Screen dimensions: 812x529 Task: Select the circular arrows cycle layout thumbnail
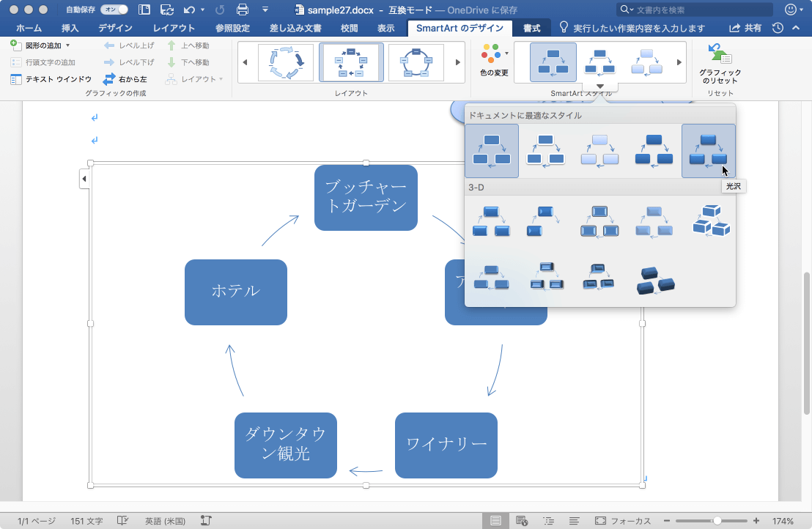pyautogui.click(x=285, y=62)
